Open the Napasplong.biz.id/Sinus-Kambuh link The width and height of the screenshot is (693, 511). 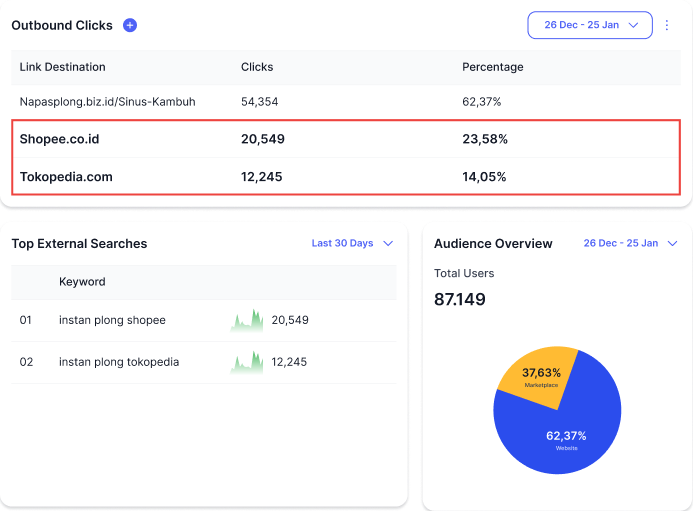click(x=107, y=102)
